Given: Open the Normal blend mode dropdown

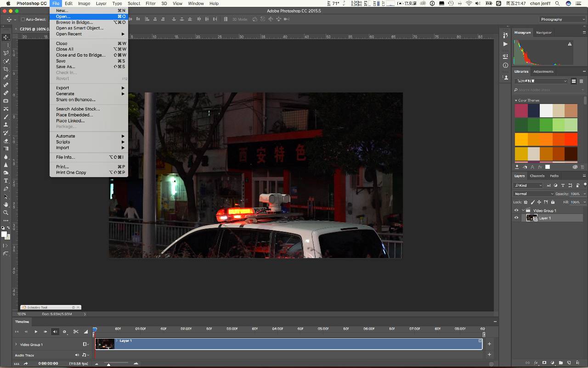Looking at the screenshot, I should [x=532, y=194].
